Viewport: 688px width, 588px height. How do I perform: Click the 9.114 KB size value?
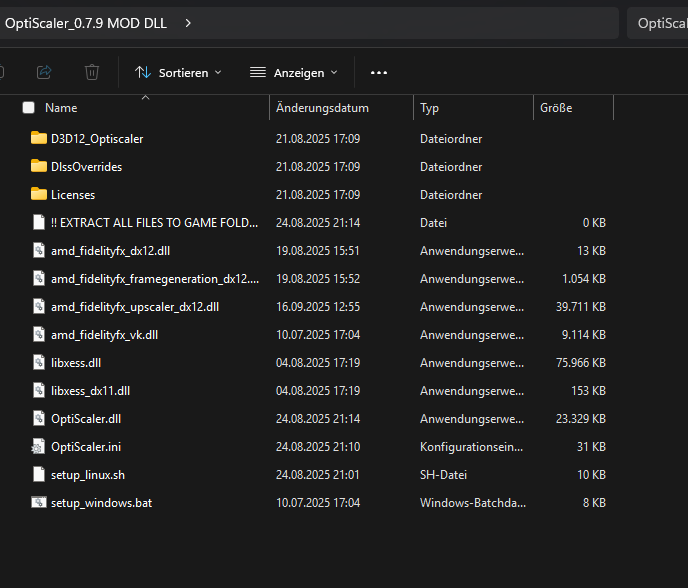click(x=584, y=335)
